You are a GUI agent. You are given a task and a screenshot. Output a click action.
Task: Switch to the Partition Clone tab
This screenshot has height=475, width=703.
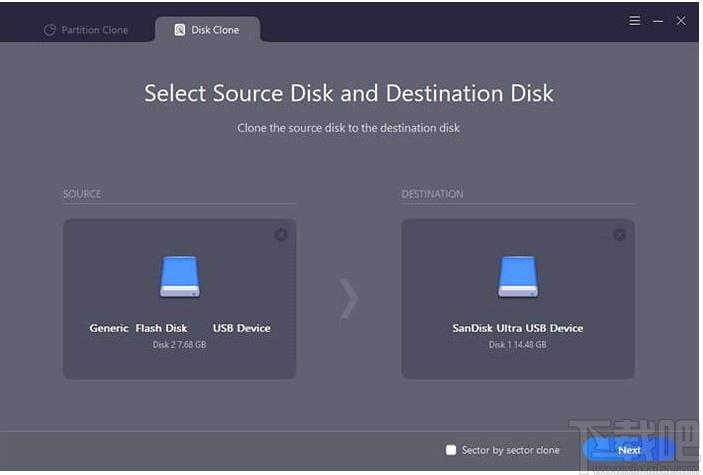(x=86, y=30)
